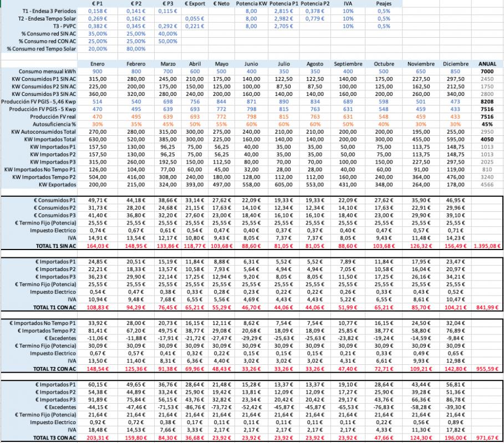Select Junio T2 excedentes cell -29,29 €
Image resolution: width=504 pixels, height=443 pixels.
(x=251, y=338)
